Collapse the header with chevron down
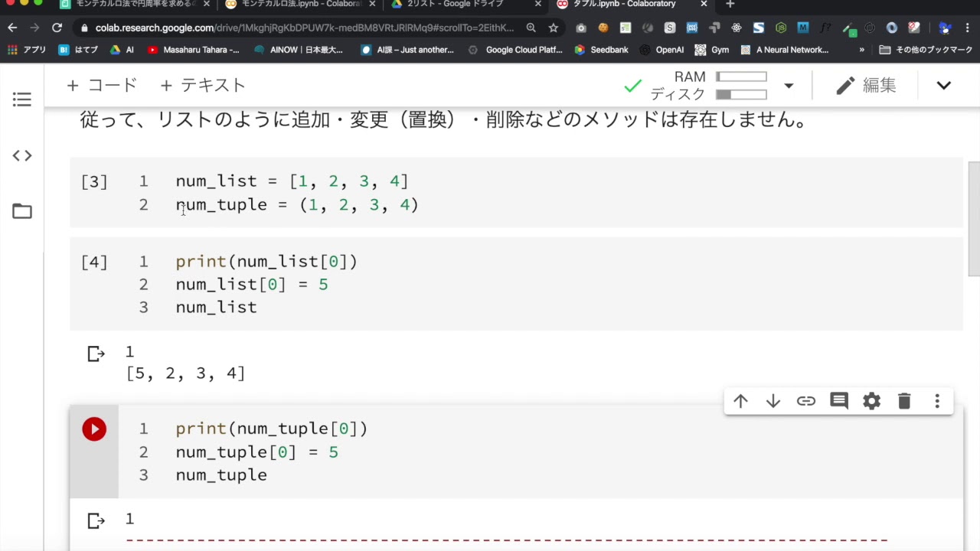 pyautogui.click(x=944, y=86)
